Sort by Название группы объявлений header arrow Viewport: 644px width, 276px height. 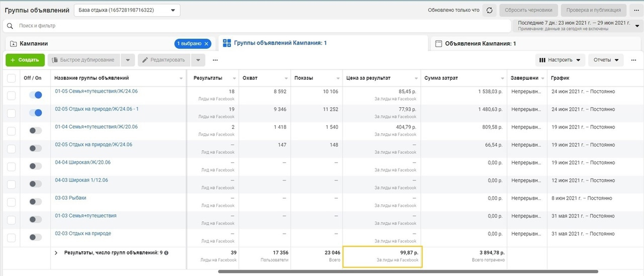181,78
